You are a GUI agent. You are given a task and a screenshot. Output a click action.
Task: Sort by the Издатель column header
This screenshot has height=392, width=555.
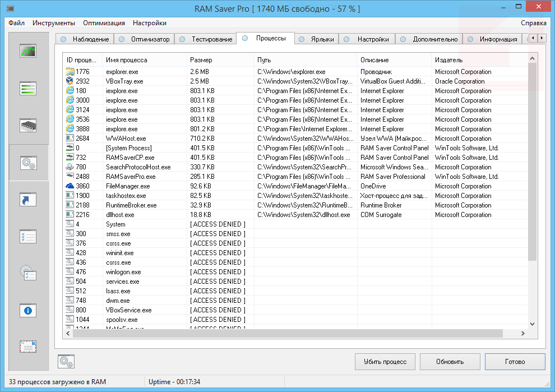[480, 60]
